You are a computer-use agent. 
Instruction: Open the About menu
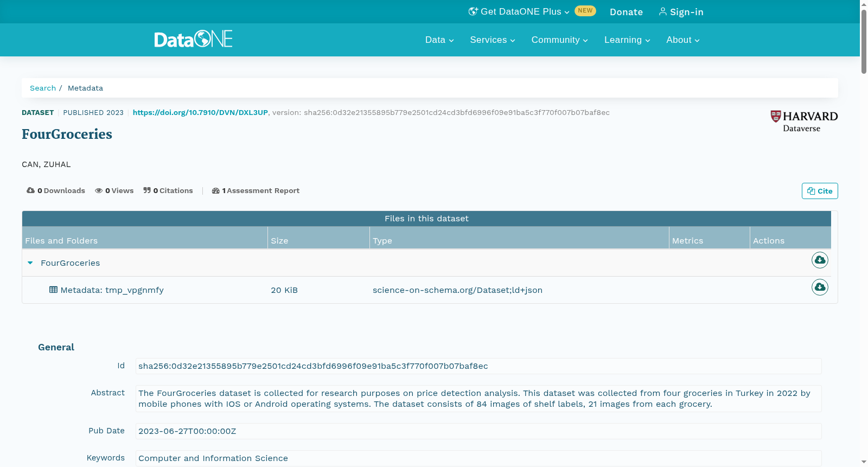pyautogui.click(x=683, y=40)
